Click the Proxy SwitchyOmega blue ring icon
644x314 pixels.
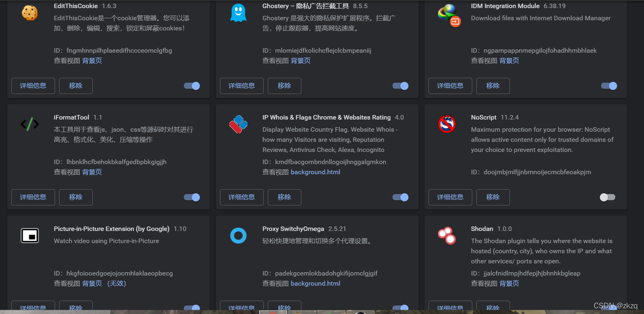pos(238,235)
